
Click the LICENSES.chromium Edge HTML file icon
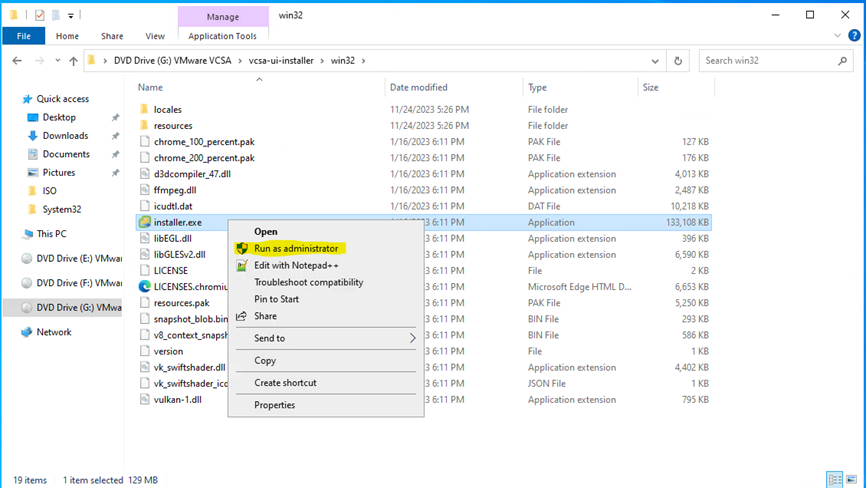tap(145, 286)
